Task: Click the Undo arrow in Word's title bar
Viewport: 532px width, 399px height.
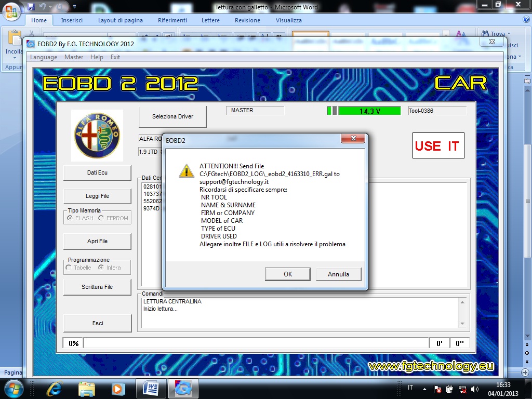Action: (43, 6)
